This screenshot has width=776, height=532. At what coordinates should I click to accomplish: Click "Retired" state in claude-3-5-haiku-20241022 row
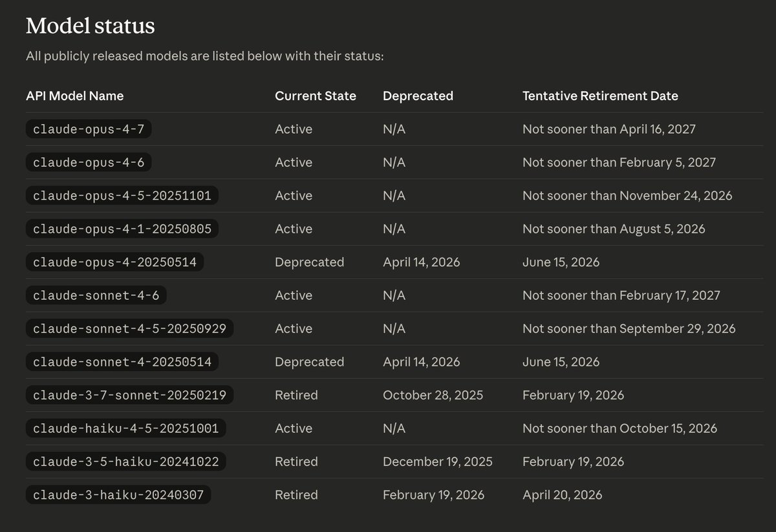(296, 462)
